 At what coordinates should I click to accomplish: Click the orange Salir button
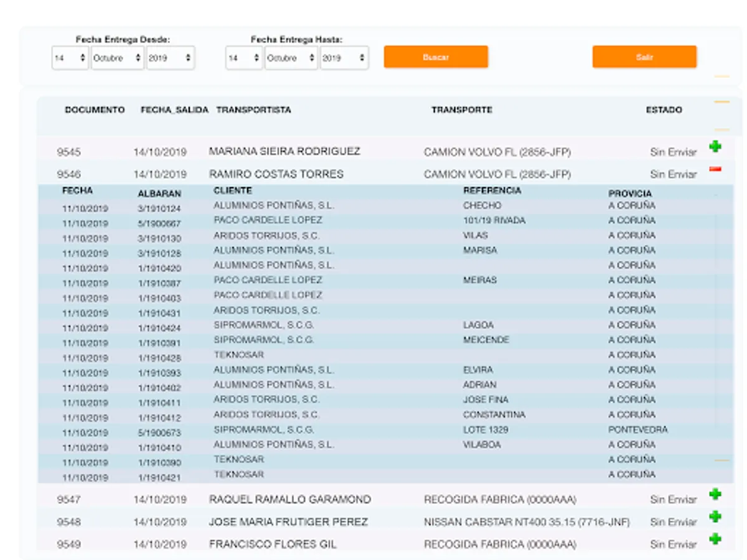[644, 57]
